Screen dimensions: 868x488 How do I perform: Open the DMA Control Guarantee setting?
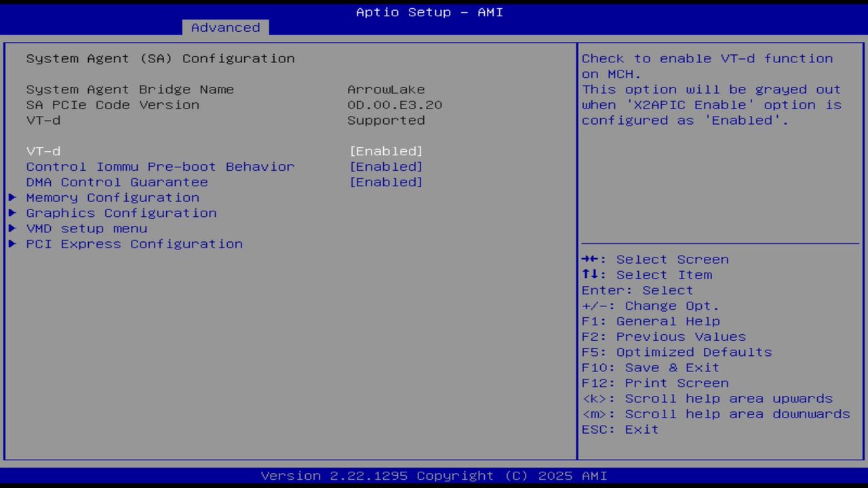click(x=117, y=182)
